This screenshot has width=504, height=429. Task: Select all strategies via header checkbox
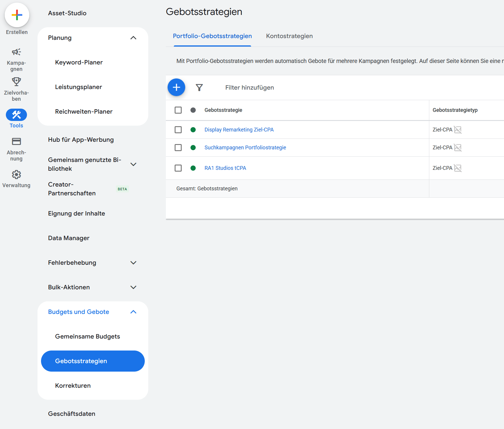[178, 110]
